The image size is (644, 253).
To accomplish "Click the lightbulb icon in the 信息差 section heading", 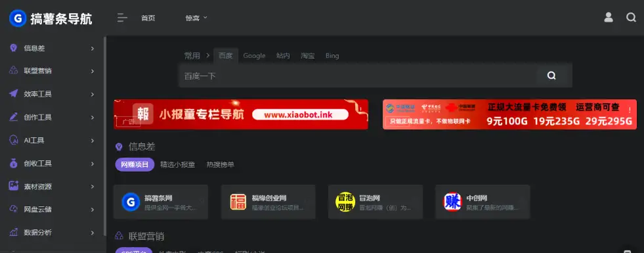I will point(119,147).
